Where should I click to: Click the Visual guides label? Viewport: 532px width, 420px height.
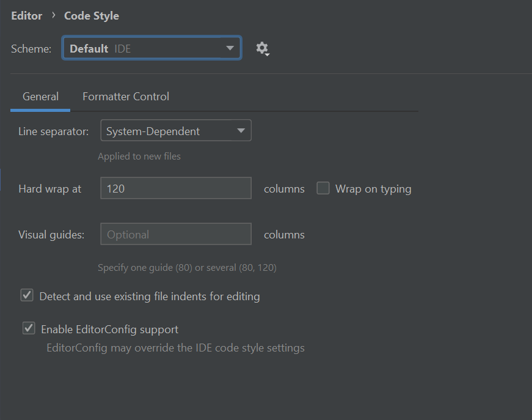(51, 235)
